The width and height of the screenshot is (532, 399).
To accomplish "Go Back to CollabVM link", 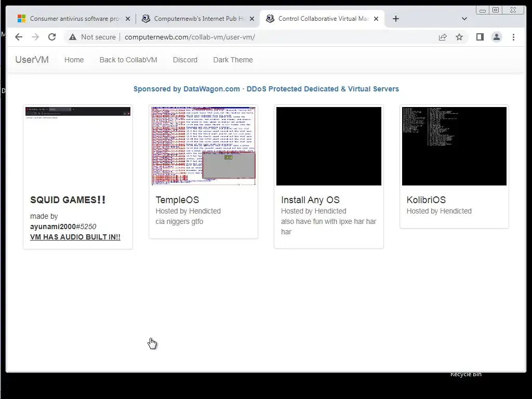I will (128, 60).
